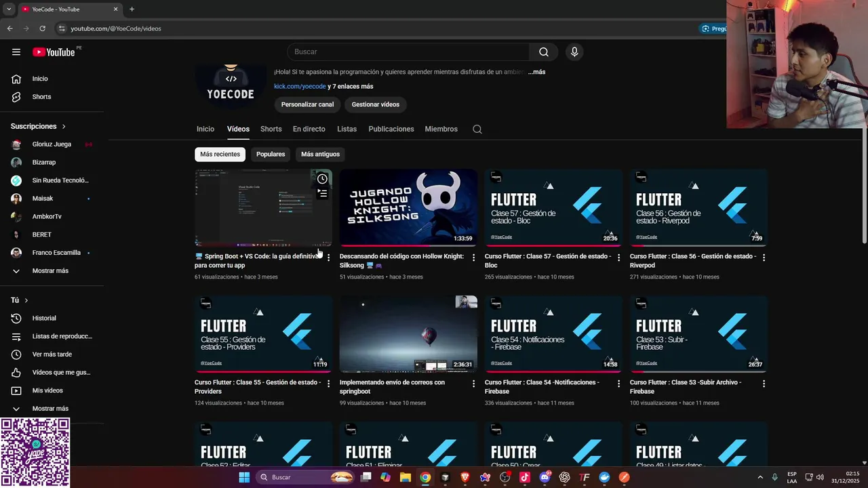Image resolution: width=868 pixels, height=488 pixels.
Task: Select the Más antiguos filter chip
Action: [320, 155]
